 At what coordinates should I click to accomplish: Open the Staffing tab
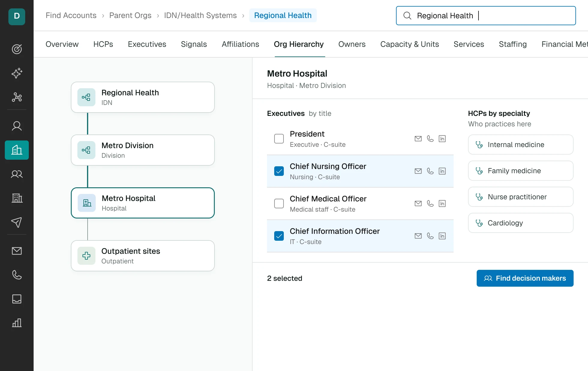point(513,44)
